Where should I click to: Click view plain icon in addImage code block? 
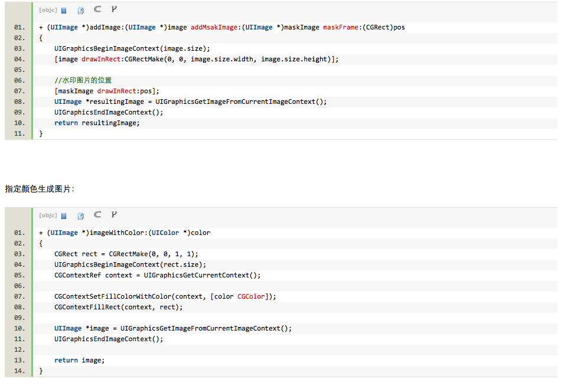[x=64, y=11]
